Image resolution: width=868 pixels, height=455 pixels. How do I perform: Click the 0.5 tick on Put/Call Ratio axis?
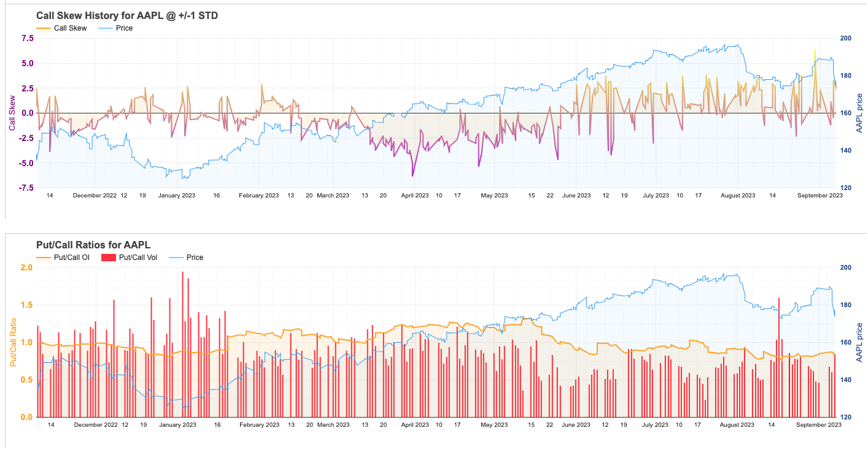point(27,380)
